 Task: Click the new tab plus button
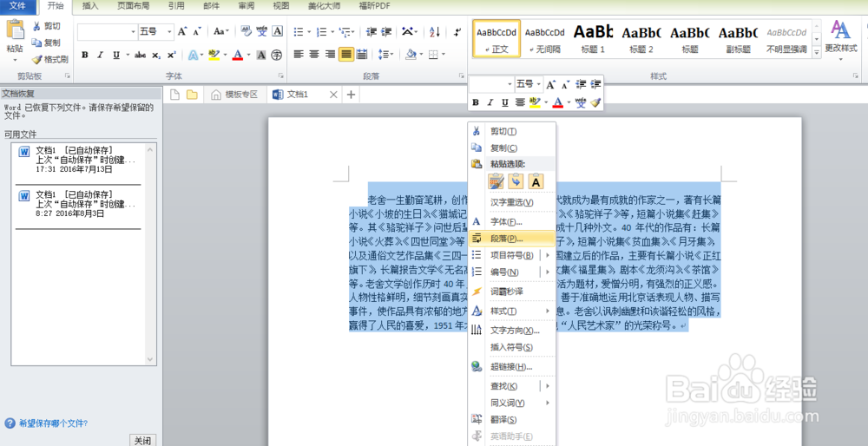click(x=351, y=95)
